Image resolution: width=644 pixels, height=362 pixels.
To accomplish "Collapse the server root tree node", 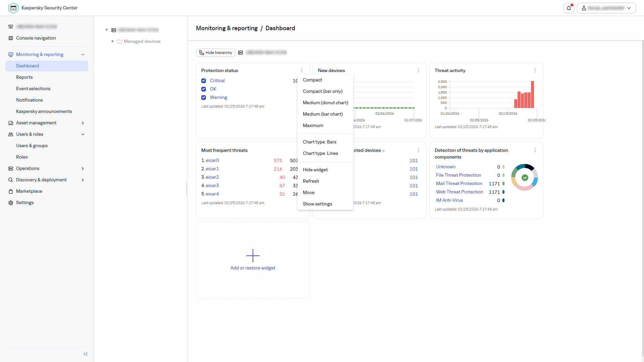I will click(107, 30).
